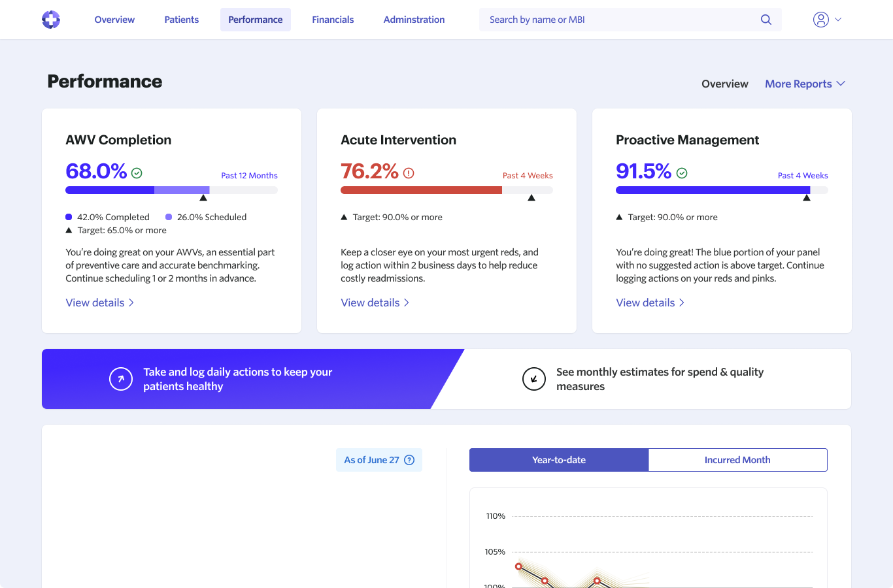Expand the More Reports dropdown

pyautogui.click(x=805, y=84)
